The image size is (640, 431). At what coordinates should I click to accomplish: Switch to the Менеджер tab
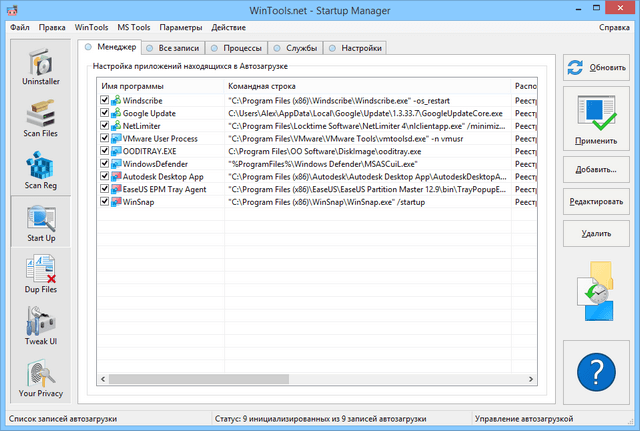point(110,47)
